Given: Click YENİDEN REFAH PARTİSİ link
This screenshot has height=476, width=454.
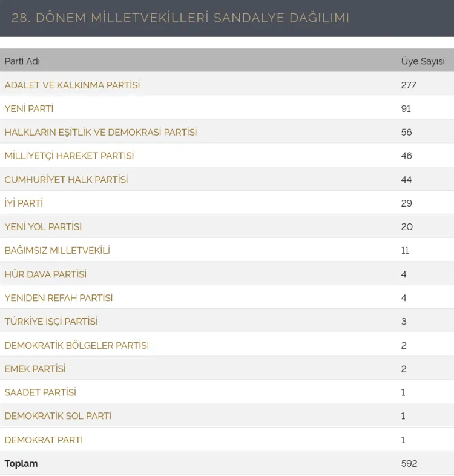Looking at the screenshot, I should pos(59,298).
